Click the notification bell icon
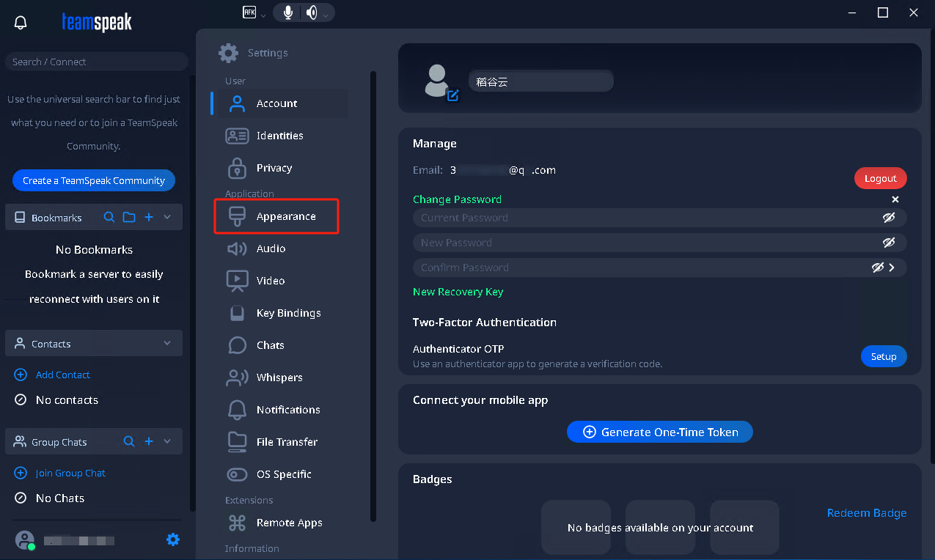This screenshot has width=935, height=560. point(21,23)
